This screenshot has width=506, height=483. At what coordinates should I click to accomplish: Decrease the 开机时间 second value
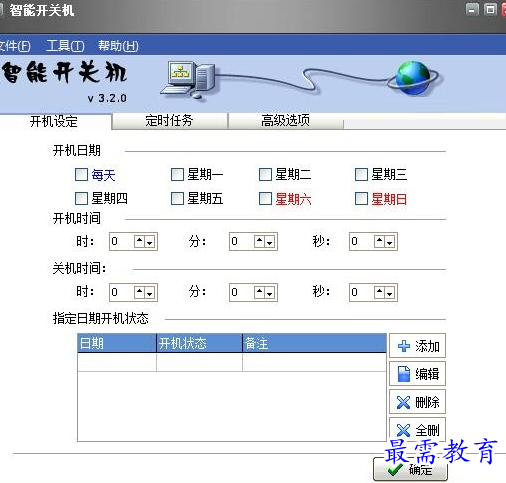[390, 241]
